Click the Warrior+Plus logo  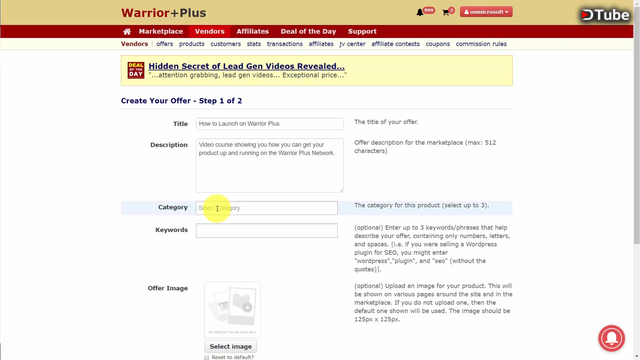[x=163, y=13]
